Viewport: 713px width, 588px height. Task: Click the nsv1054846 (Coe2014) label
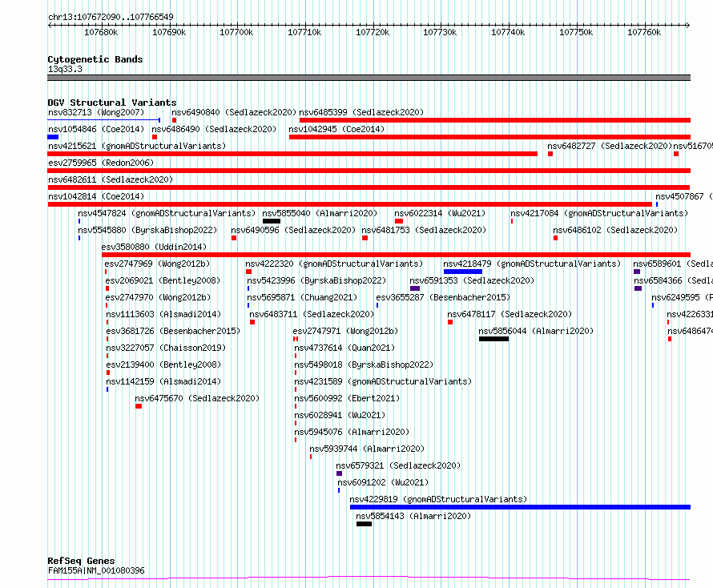(x=96, y=129)
